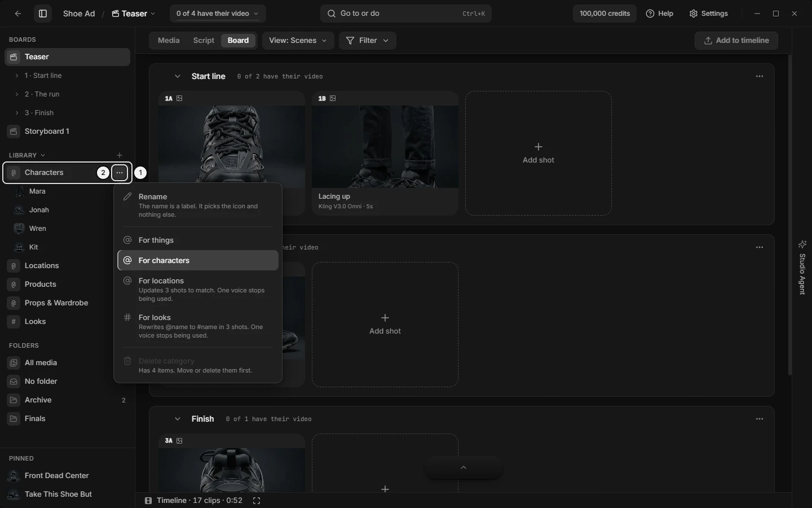Click the Add to timeline button

coord(736,41)
